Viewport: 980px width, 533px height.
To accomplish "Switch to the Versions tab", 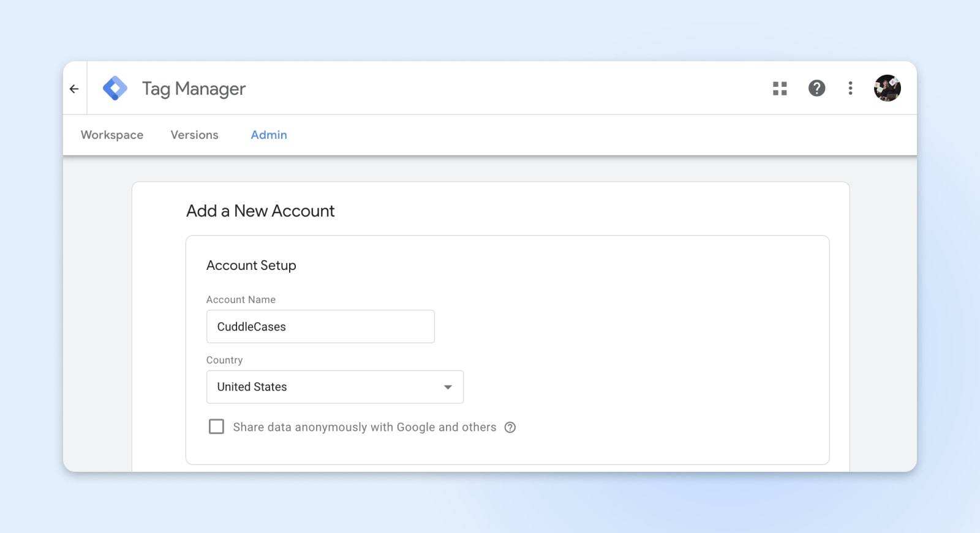I will tap(194, 135).
